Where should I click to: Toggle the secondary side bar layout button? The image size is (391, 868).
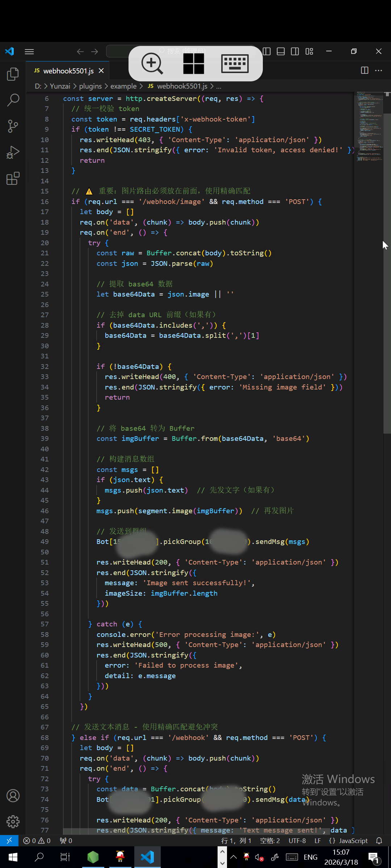tap(295, 51)
